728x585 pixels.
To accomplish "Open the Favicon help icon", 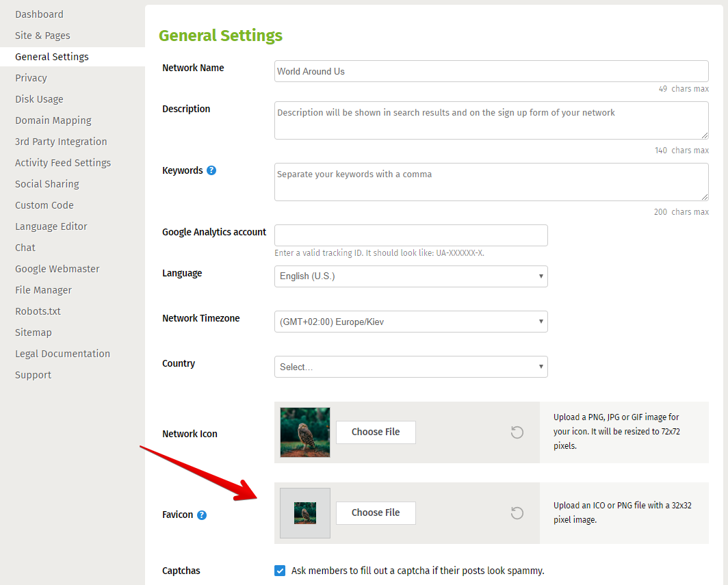I will click(x=201, y=515).
